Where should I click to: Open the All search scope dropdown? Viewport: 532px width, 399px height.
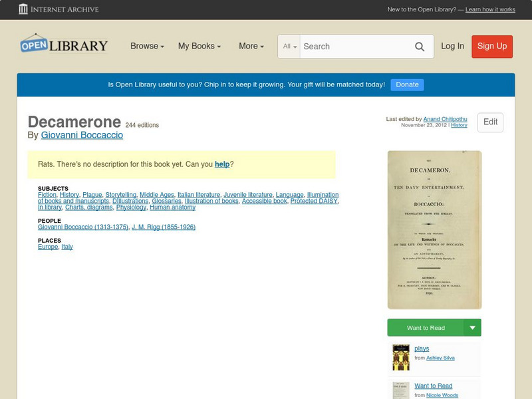click(289, 47)
